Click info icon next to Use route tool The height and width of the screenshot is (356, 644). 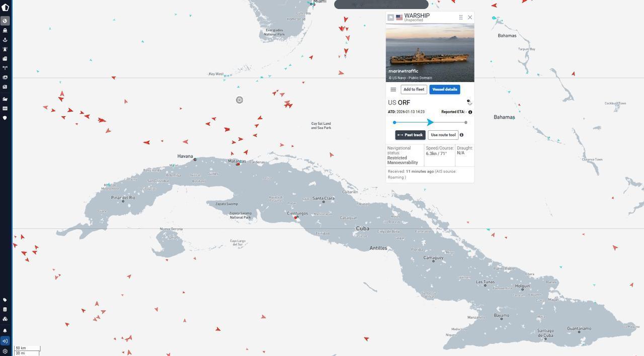point(461,135)
